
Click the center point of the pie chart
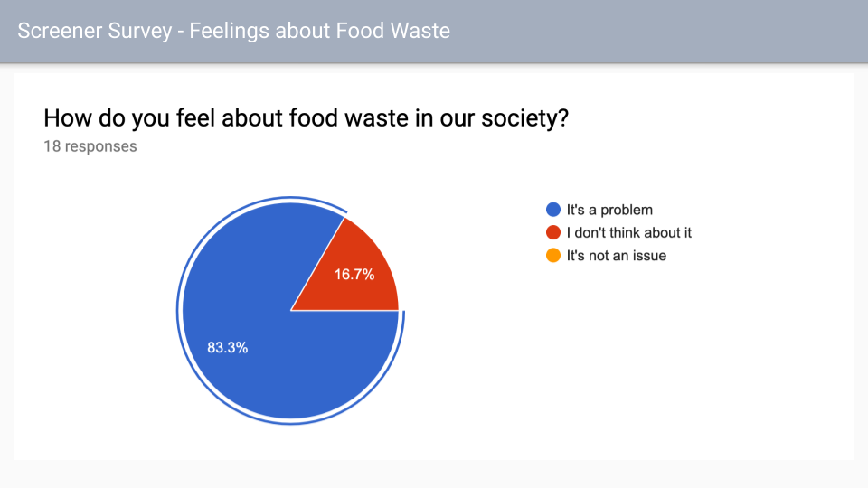(290, 310)
